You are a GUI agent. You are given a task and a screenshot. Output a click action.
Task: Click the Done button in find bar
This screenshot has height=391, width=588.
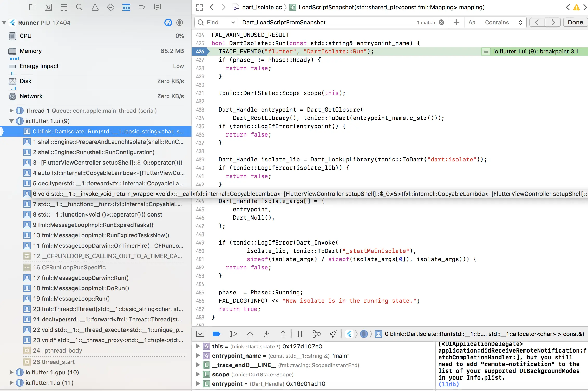tap(575, 22)
